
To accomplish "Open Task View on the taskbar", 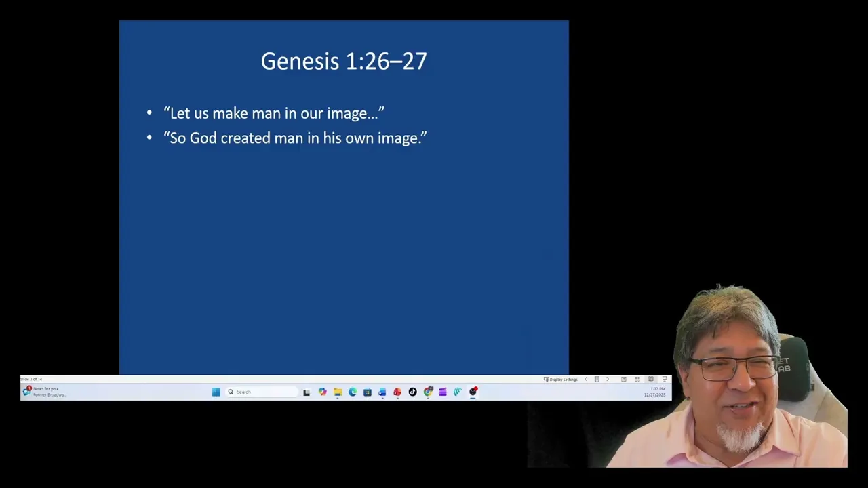I will (x=307, y=392).
